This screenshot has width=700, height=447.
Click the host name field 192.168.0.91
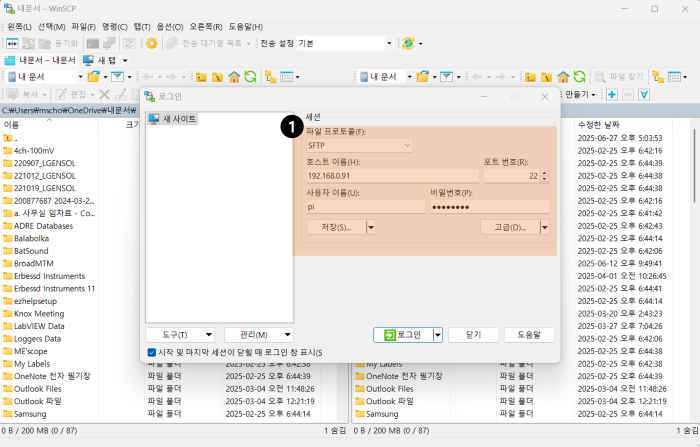393,176
